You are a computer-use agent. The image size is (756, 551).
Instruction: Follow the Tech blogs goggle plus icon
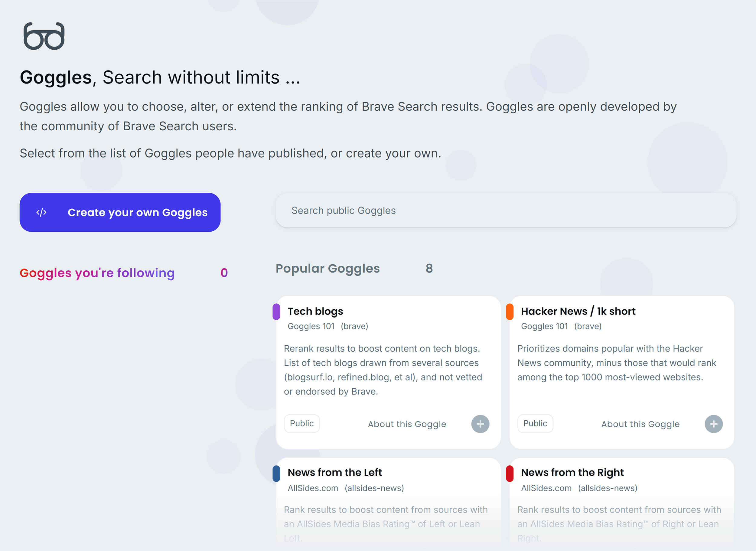pos(480,424)
